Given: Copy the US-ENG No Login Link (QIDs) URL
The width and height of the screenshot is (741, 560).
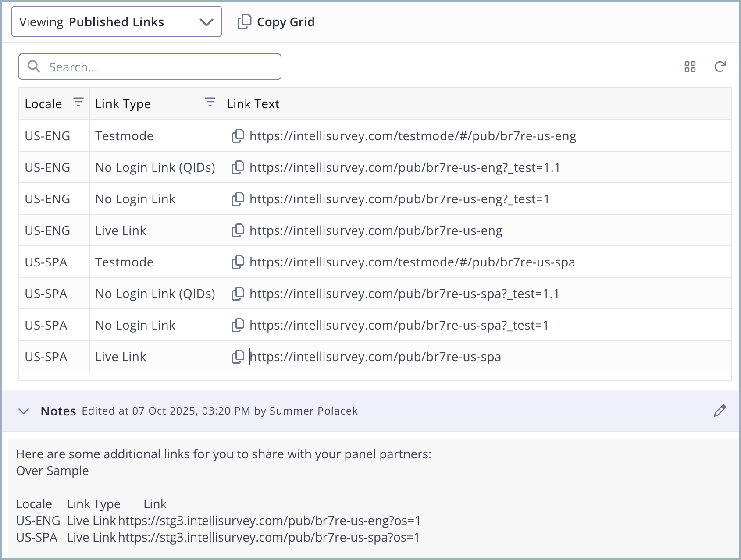Looking at the screenshot, I should point(238,167).
